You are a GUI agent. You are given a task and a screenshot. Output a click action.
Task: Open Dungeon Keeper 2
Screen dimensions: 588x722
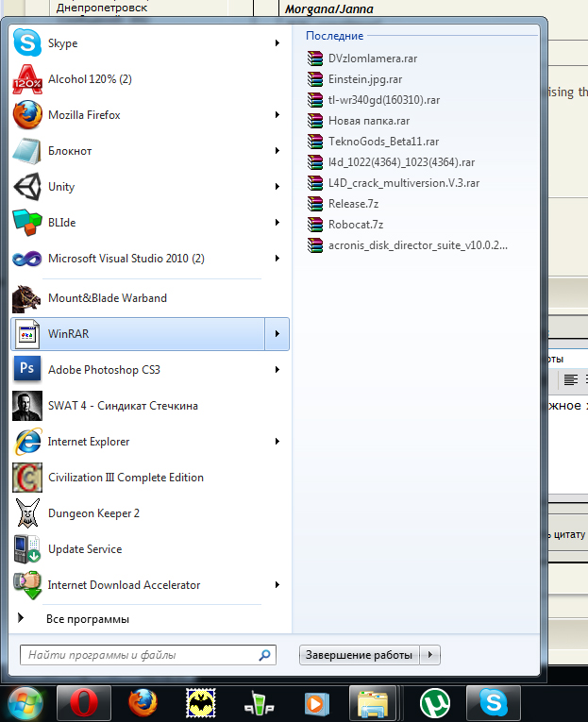click(92, 513)
